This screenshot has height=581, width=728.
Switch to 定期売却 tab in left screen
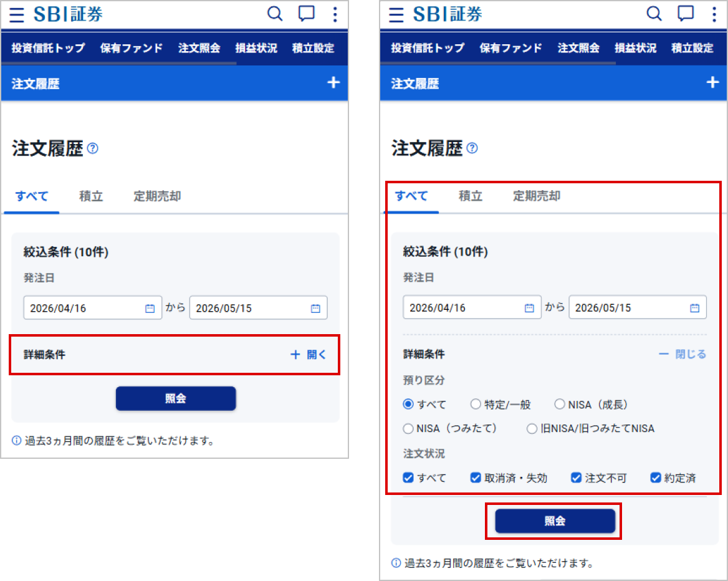(158, 196)
